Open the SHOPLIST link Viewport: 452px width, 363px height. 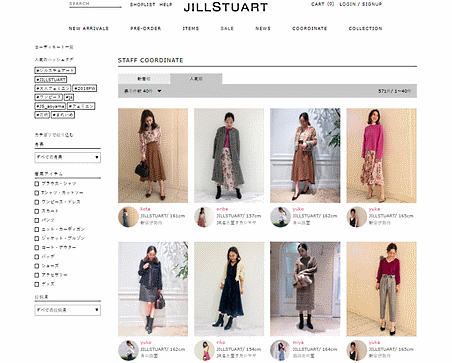point(143,4)
